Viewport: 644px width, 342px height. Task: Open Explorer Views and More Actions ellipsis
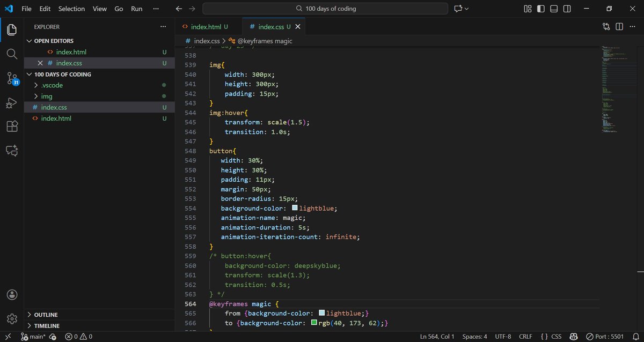[x=163, y=26]
